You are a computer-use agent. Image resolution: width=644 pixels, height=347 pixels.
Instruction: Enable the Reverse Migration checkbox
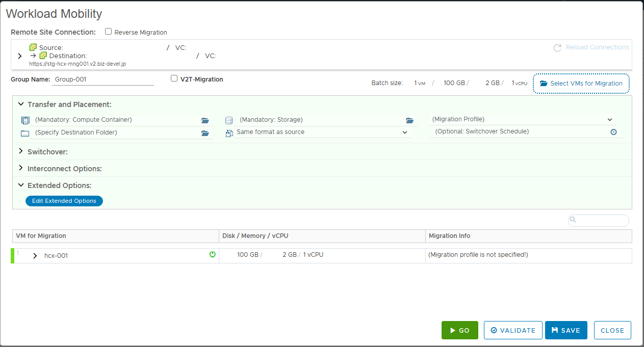[x=108, y=32]
